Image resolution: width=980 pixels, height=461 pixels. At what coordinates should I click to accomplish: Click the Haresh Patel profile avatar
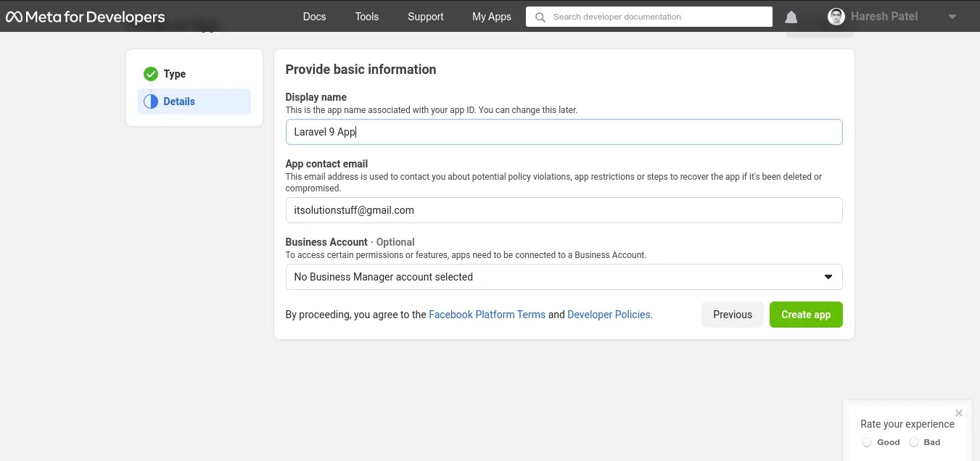(x=836, y=17)
